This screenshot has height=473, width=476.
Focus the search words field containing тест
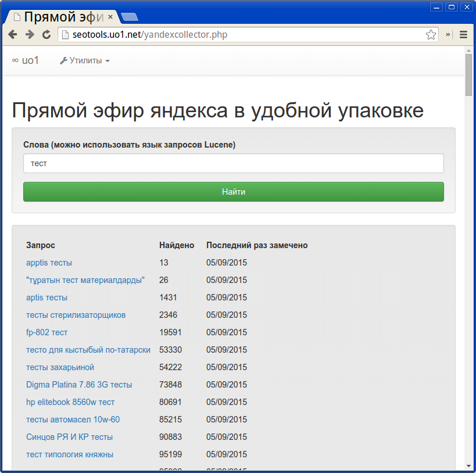233,163
